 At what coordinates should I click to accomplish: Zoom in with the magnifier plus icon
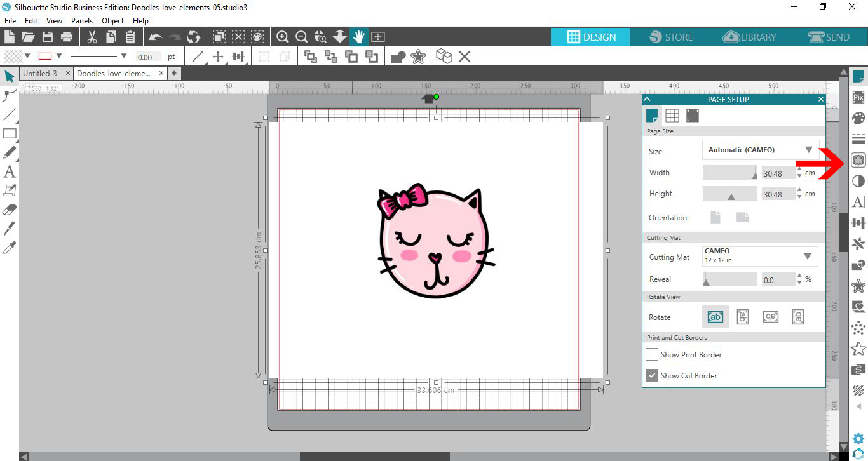(x=283, y=37)
